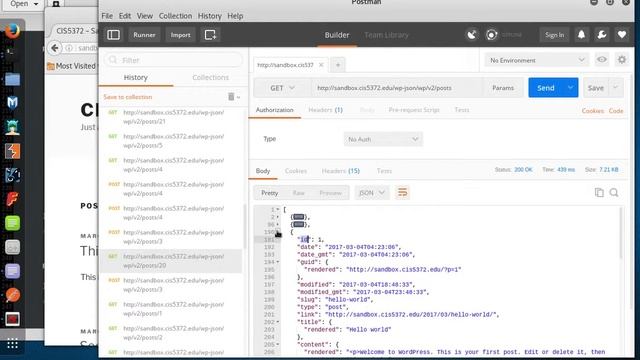Image resolution: width=640 pixels, height=360 pixels.
Task: Click the Save to collection link
Action: coord(128,97)
